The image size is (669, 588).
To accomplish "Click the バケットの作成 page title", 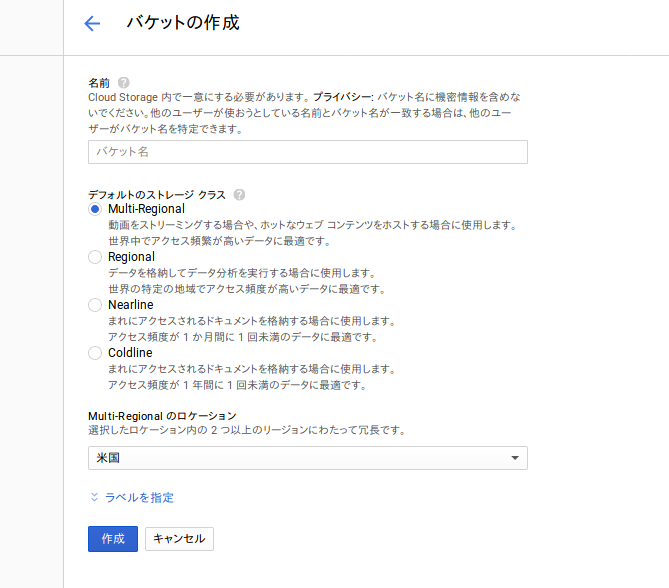I will tap(183, 23).
